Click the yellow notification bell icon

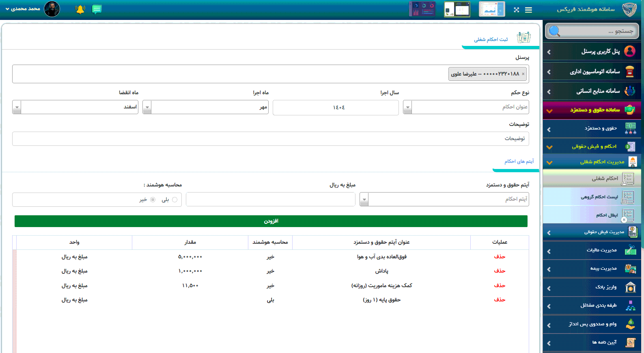[x=80, y=9]
